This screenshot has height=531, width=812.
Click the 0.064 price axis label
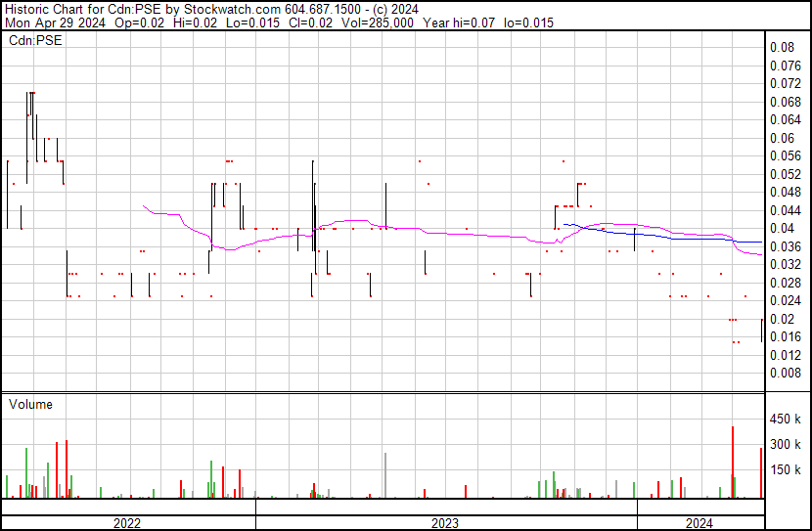785,120
